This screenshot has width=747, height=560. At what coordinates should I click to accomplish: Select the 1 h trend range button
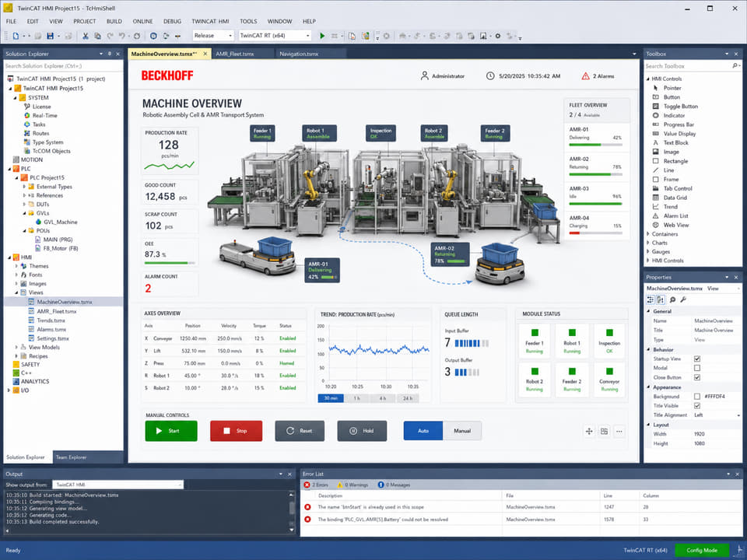pyautogui.click(x=357, y=398)
